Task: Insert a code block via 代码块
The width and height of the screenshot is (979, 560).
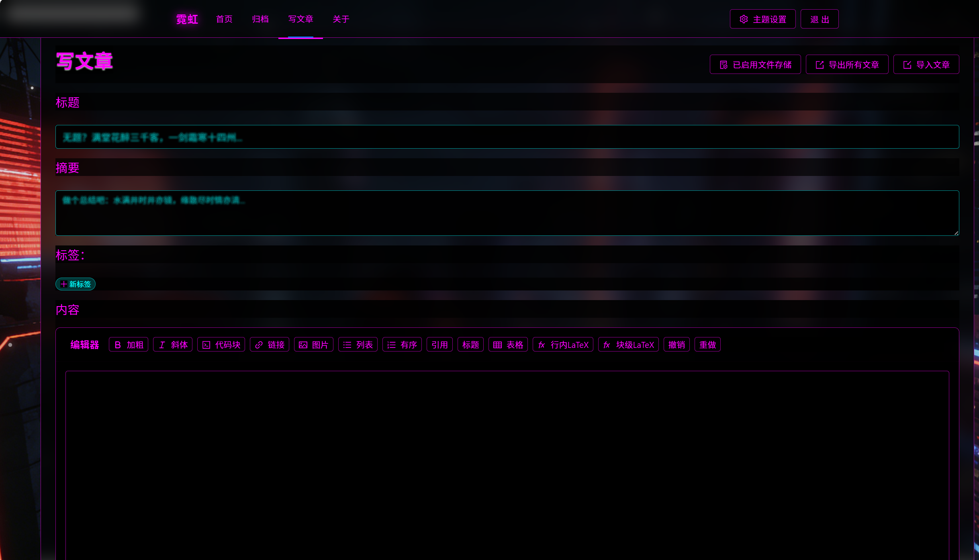Action: [206, 345]
